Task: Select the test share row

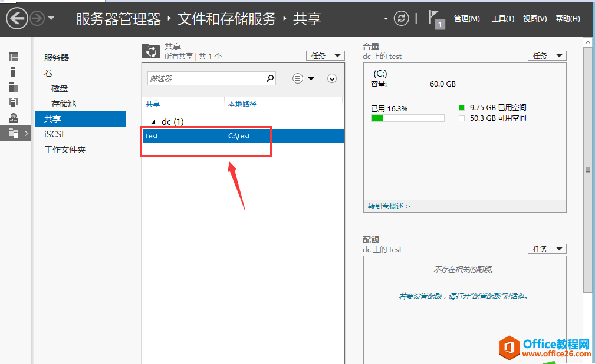Action: coord(243,135)
